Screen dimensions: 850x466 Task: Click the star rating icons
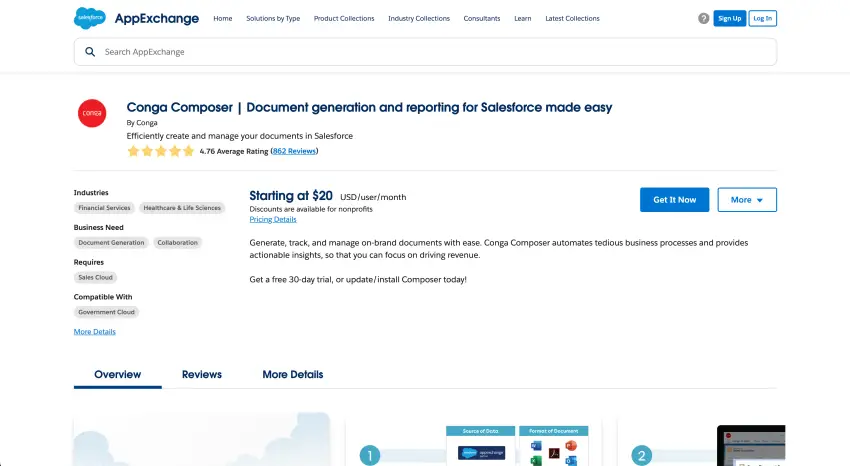[160, 152]
